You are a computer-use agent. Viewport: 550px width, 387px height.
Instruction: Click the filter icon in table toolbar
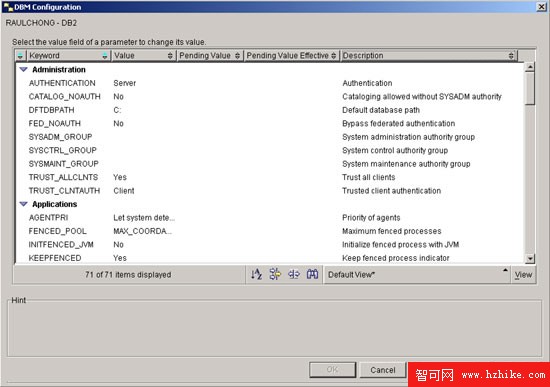[275, 274]
